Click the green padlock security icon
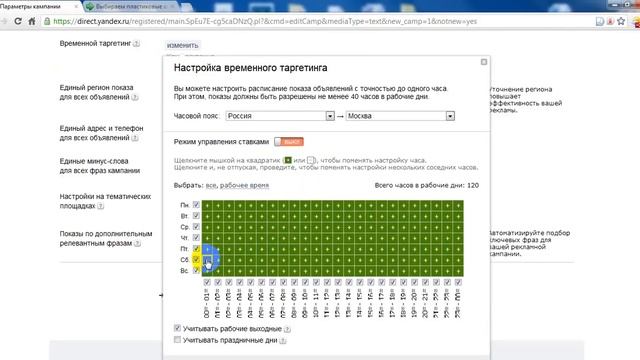The height and width of the screenshot is (360, 640). coord(47,21)
